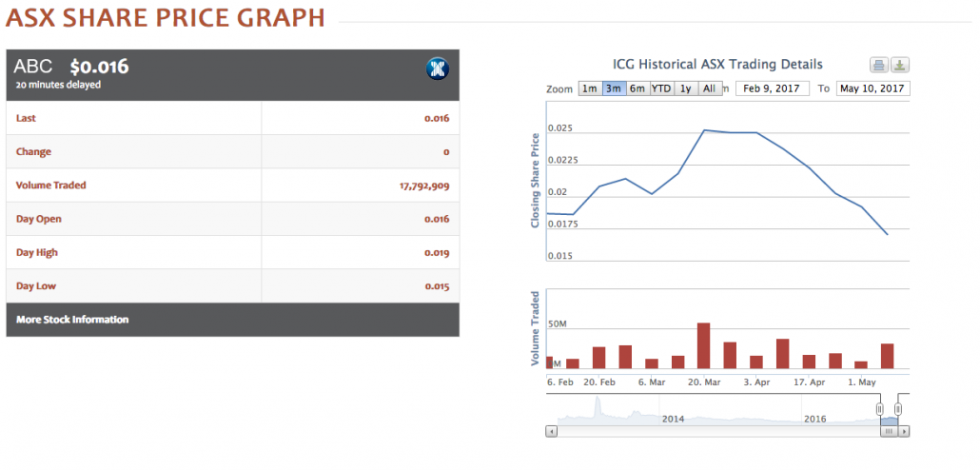This screenshot has width=980, height=470.
Task: Click the tallest volume bar near 20. Mar
Action: [703, 345]
